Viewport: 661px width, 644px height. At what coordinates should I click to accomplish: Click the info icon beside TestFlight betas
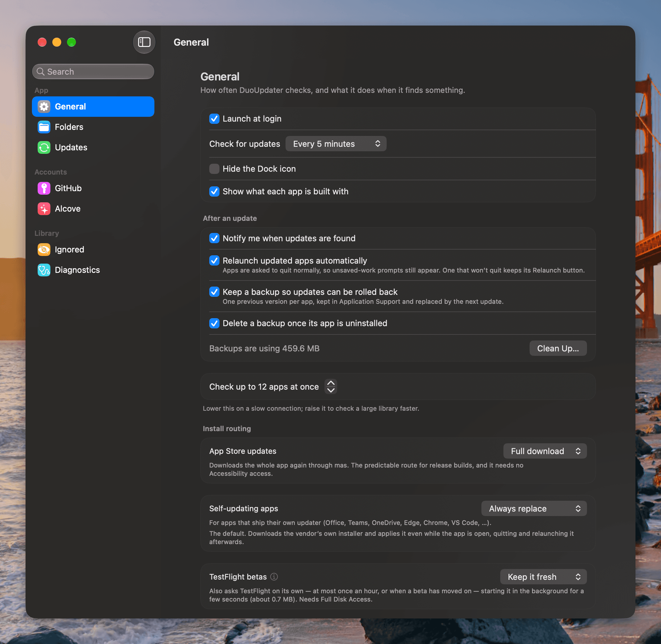[274, 577]
